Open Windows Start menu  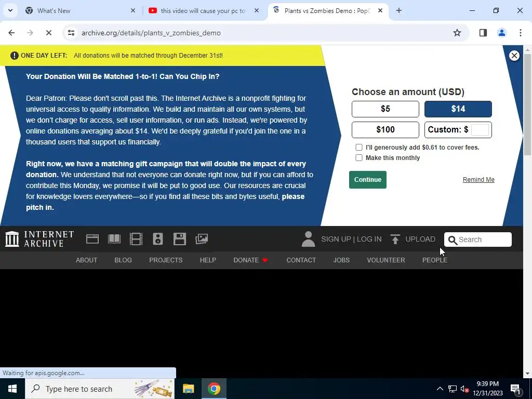[12, 389]
